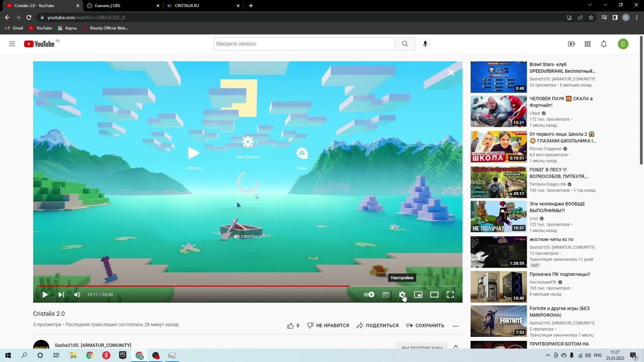Open the ПОБЕГ В ЛЕСУ video thumbnail
Image resolution: width=644 pixels, height=362 pixels.
tap(499, 183)
